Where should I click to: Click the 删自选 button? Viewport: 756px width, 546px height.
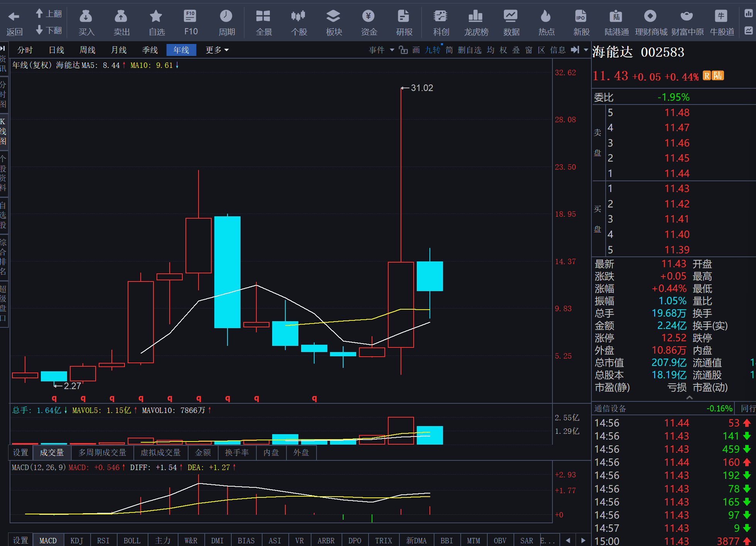(x=470, y=50)
